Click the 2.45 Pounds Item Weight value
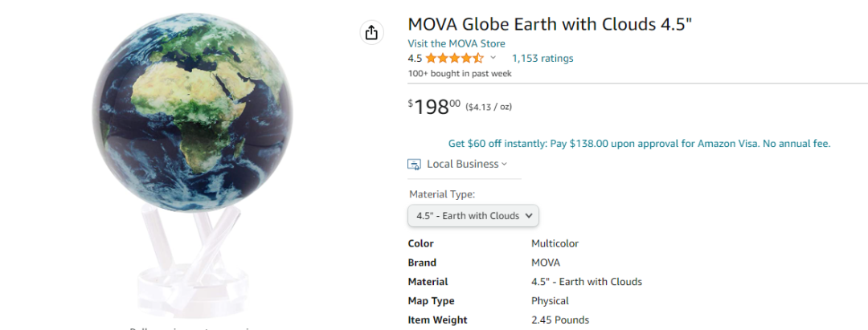Image resolution: width=868 pixels, height=330 pixels. 559,320
